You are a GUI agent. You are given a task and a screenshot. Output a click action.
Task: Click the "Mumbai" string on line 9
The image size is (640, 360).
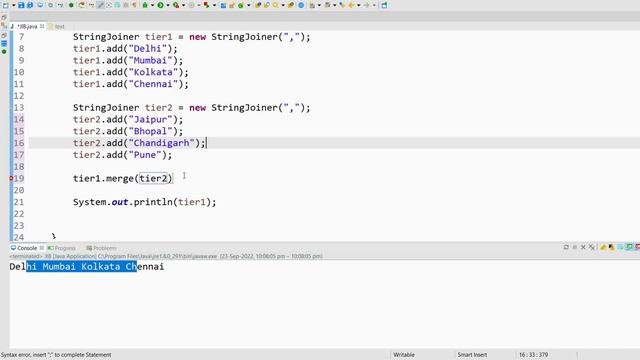coord(150,60)
